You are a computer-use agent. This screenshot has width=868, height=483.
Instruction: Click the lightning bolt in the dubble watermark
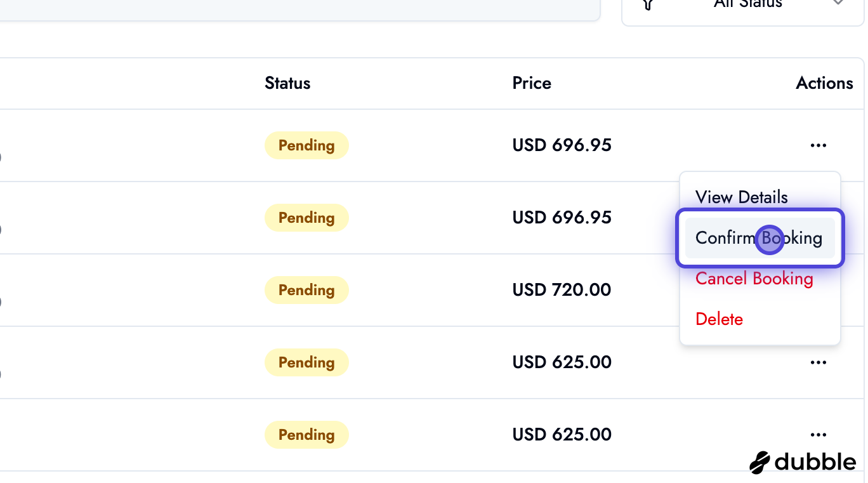pos(760,462)
